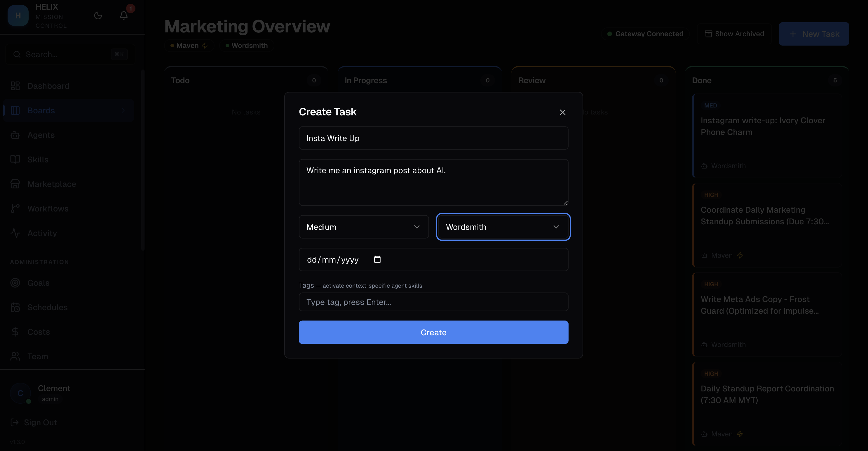Screen dimensions: 868x451
Task: Click the tags input field
Action: (433, 302)
